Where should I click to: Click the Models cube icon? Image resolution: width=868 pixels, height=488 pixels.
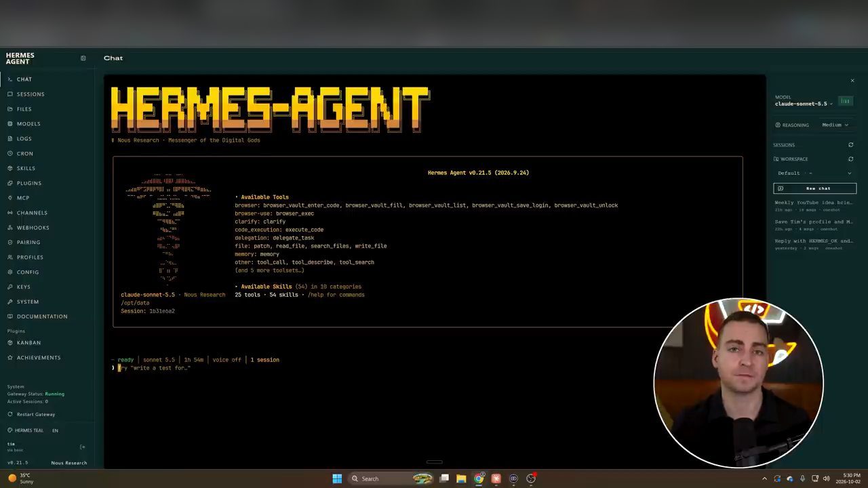point(10,124)
